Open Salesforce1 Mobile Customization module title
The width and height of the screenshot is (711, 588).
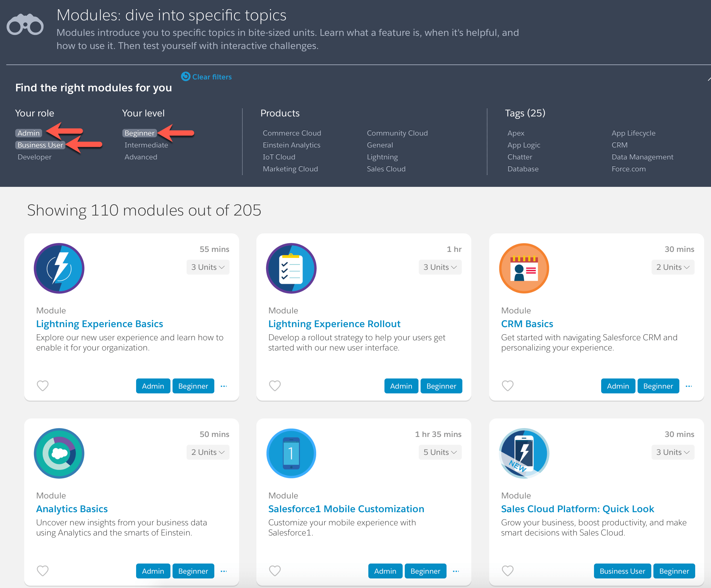click(346, 509)
